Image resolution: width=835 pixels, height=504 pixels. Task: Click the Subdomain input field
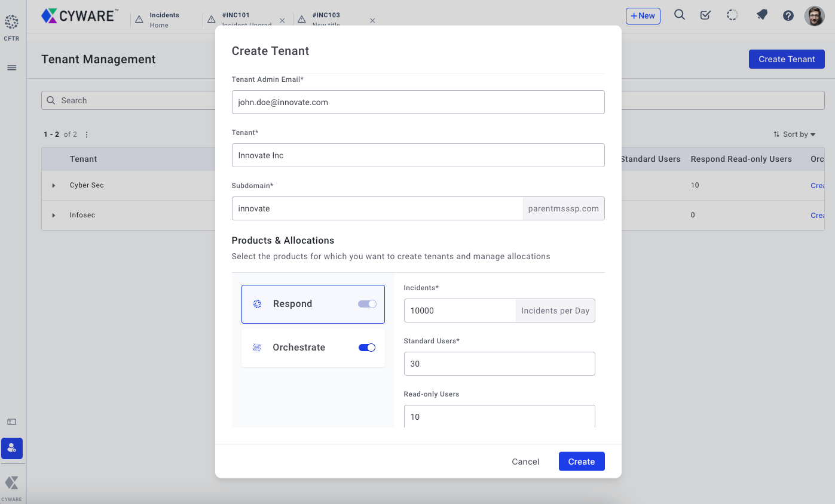point(377,208)
